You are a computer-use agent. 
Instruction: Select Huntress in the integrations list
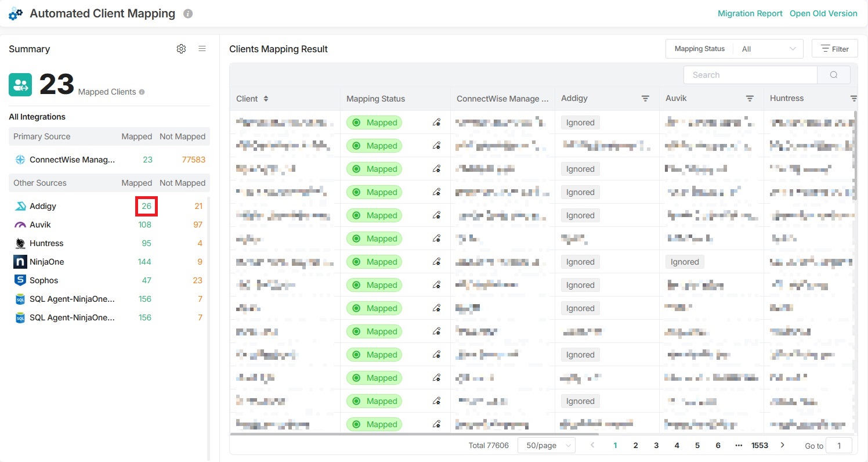coord(46,243)
